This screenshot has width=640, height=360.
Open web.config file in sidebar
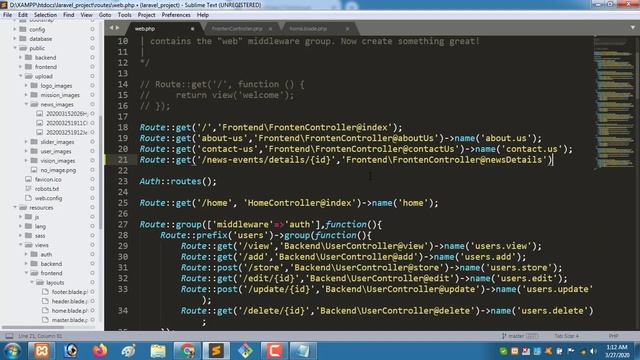48,198
